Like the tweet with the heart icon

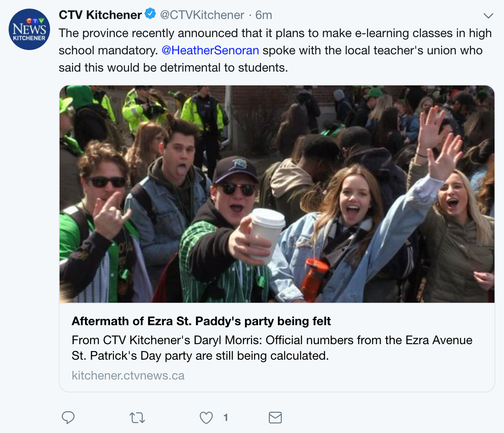pyautogui.click(x=206, y=417)
